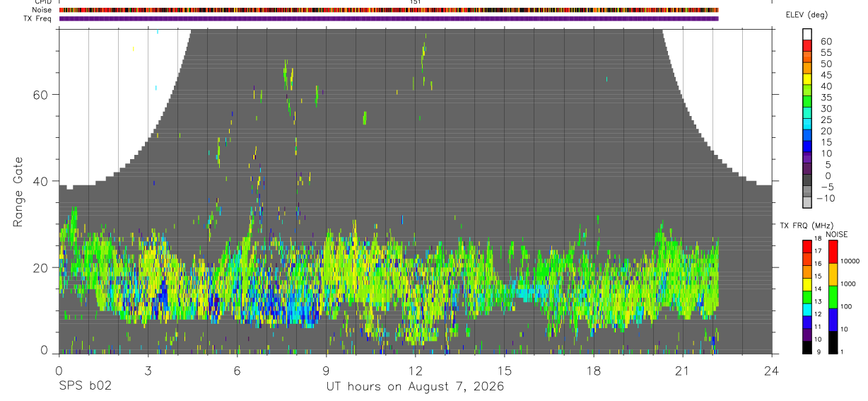Click the red 18 MHz frequency swatch
Viewport: 868px width, 401px height.
[807, 246]
